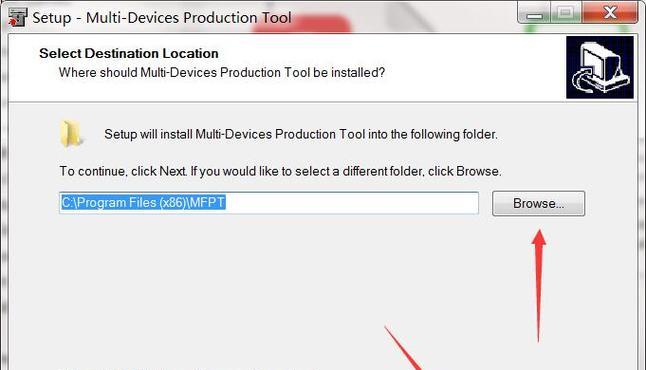Click the computer wizard image in header
The height and width of the screenshot is (370, 646).
[600, 67]
